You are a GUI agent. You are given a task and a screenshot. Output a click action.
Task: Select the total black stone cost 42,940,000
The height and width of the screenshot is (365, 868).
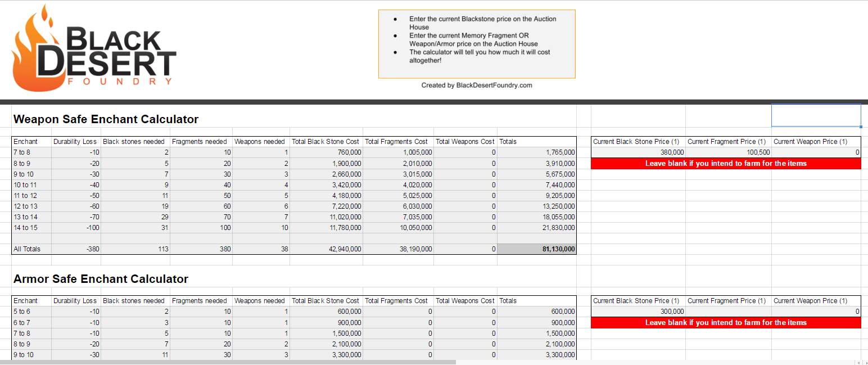pyautogui.click(x=327, y=249)
